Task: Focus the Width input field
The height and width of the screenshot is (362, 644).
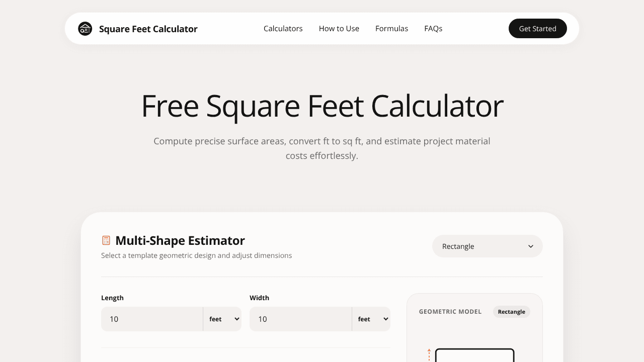Action: tap(301, 319)
